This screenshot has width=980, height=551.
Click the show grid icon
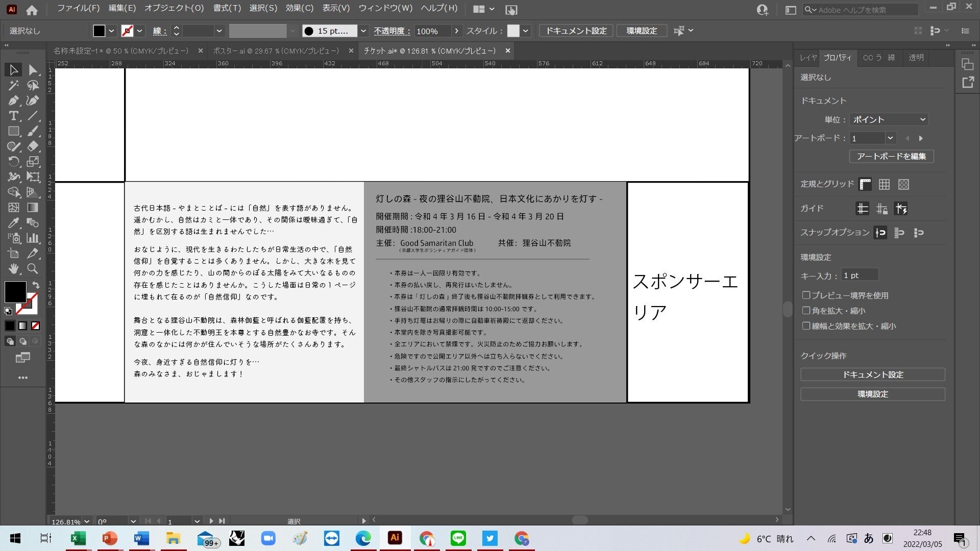(884, 184)
